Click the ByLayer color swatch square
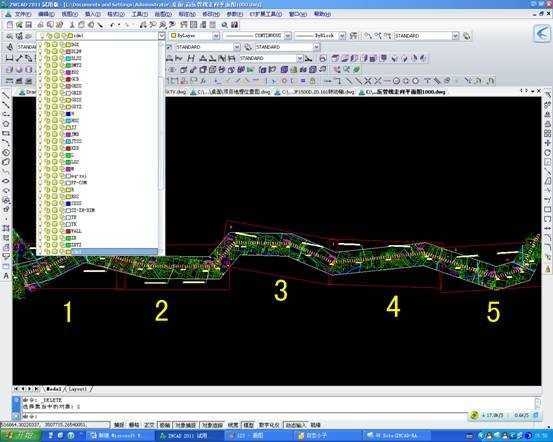Screen dimensions: 553x442 (173, 36)
